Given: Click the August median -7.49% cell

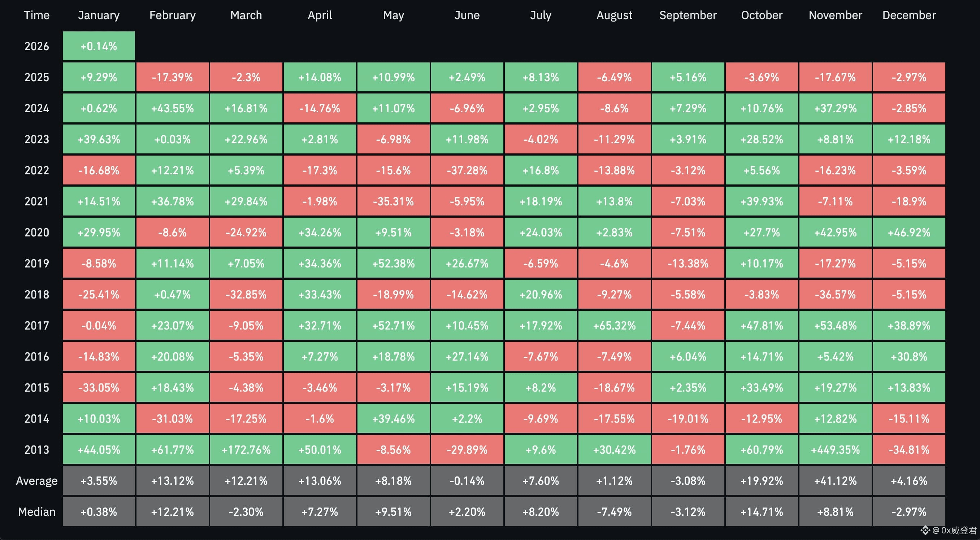Looking at the screenshot, I should pyautogui.click(x=614, y=512).
